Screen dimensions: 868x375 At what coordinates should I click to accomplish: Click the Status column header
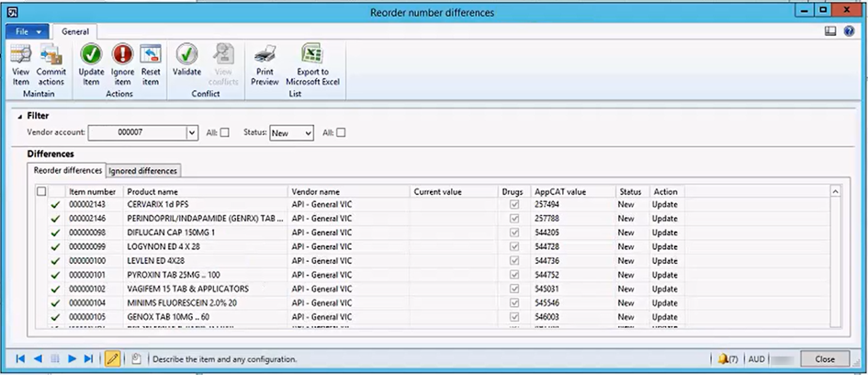coord(633,192)
